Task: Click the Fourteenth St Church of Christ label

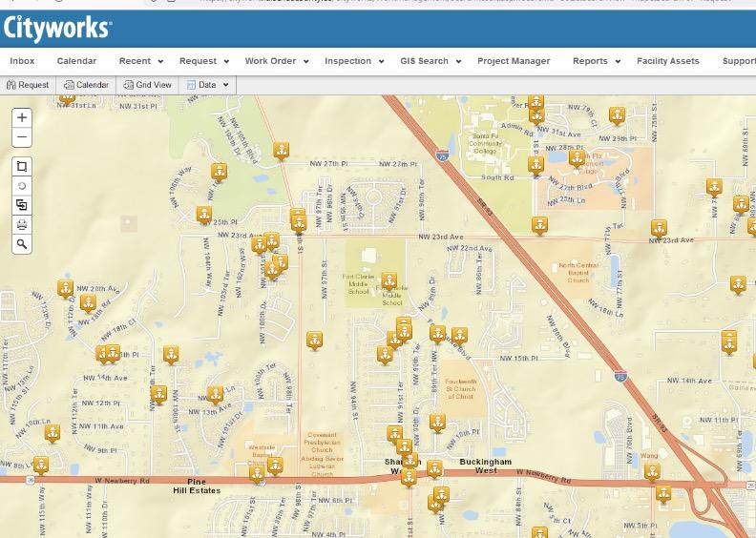Action: (461, 388)
